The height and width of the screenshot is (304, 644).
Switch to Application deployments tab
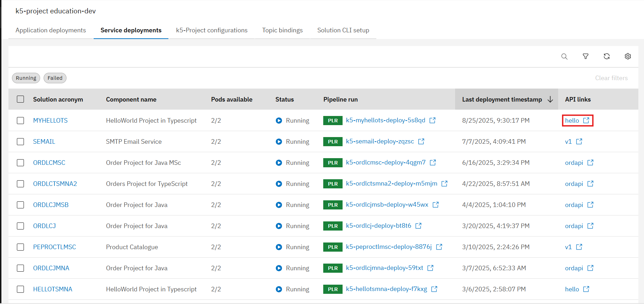pyautogui.click(x=51, y=30)
